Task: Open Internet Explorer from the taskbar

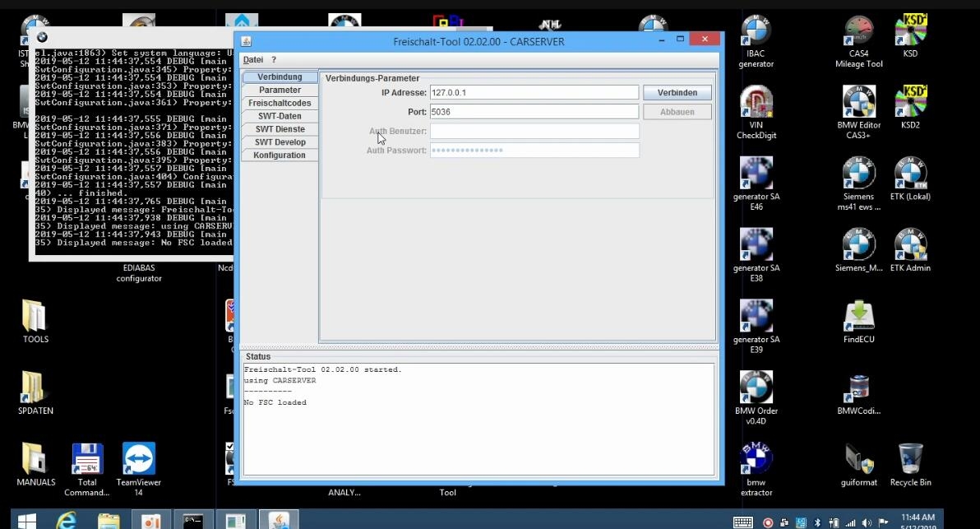Action: point(66,520)
